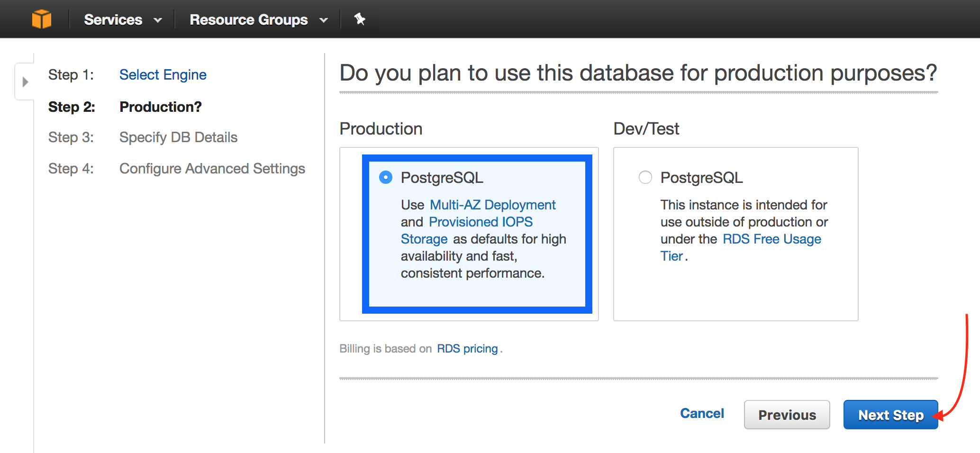Image resolution: width=980 pixels, height=453 pixels.
Task: Open Step 2 Production? in wizard
Action: tap(160, 107)
